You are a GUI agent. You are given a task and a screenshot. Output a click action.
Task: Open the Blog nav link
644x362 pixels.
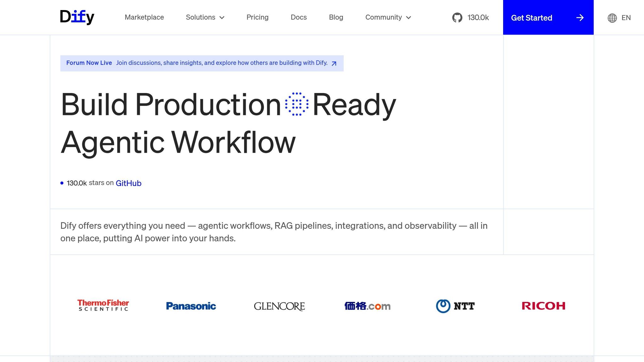tap(336, 17)
